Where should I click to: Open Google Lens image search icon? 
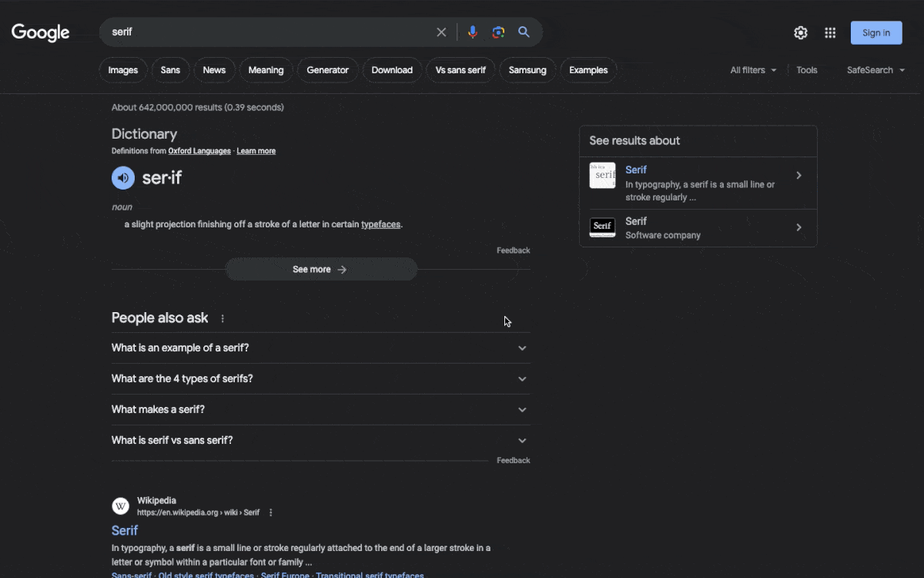(498, 32)
